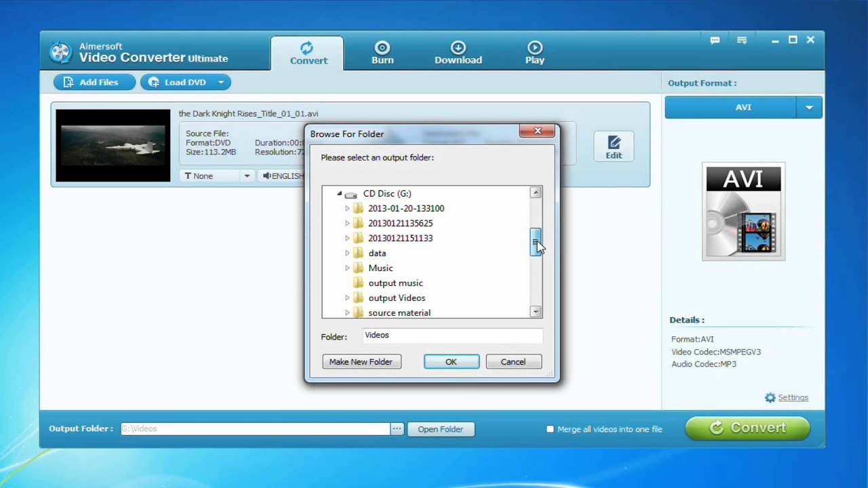This screenshot has height=488, width=868.
Task: Open the Burn tab
Action: (382, 53)
